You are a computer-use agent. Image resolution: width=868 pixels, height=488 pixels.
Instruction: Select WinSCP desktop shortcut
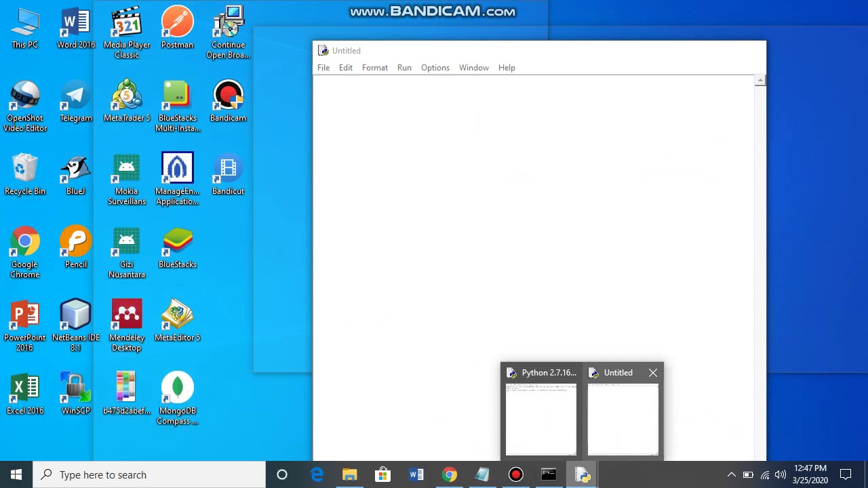(76, 394)
